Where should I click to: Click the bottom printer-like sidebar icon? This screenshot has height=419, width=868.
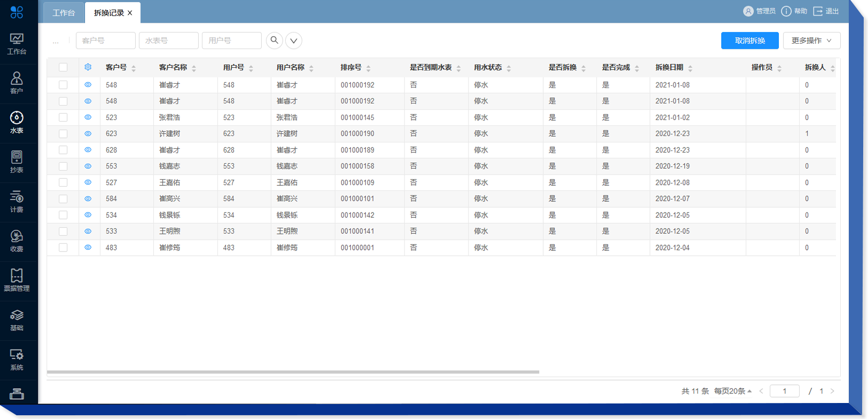(17, 394)
